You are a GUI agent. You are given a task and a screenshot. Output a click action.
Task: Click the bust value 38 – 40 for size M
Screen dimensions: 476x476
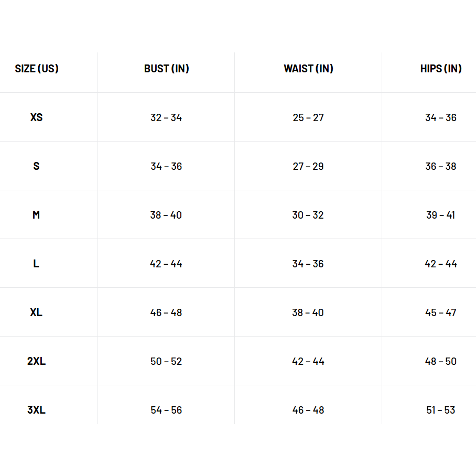pos(166,215)
